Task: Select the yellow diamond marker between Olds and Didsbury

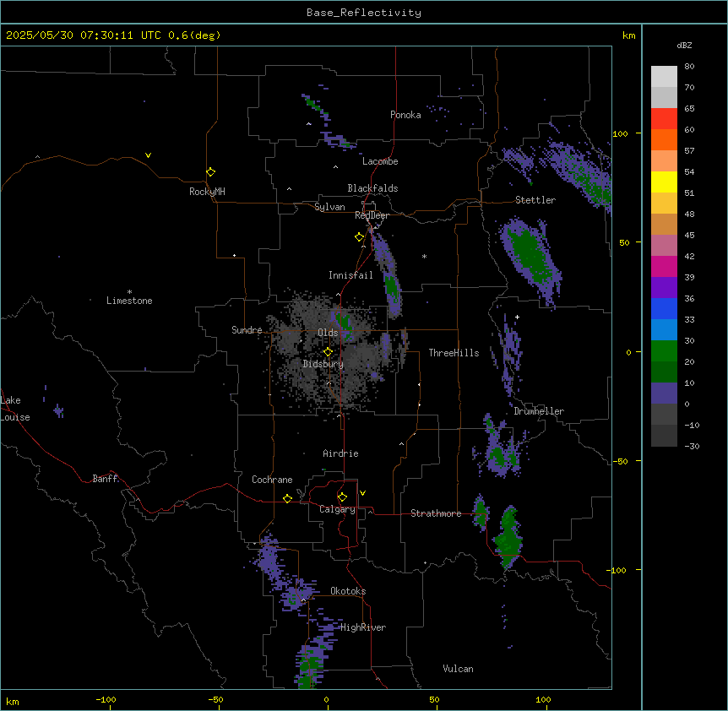Action: pyautogui.click(x=328, y=352)
